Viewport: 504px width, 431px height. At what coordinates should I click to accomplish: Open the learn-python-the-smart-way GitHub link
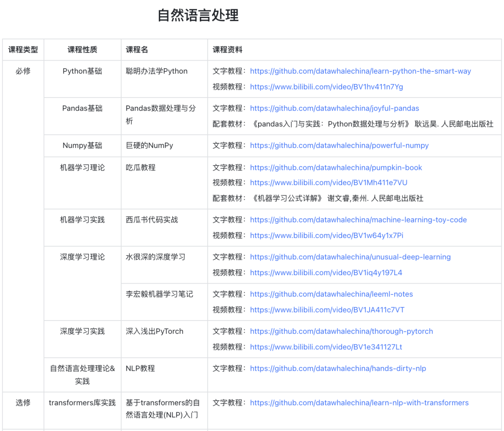point(360,71)
